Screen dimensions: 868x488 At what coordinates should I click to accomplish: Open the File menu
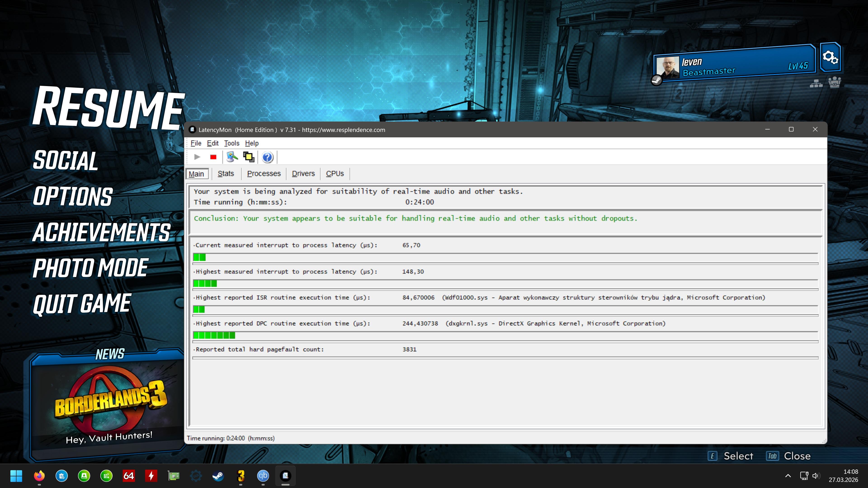click(196, 143)
